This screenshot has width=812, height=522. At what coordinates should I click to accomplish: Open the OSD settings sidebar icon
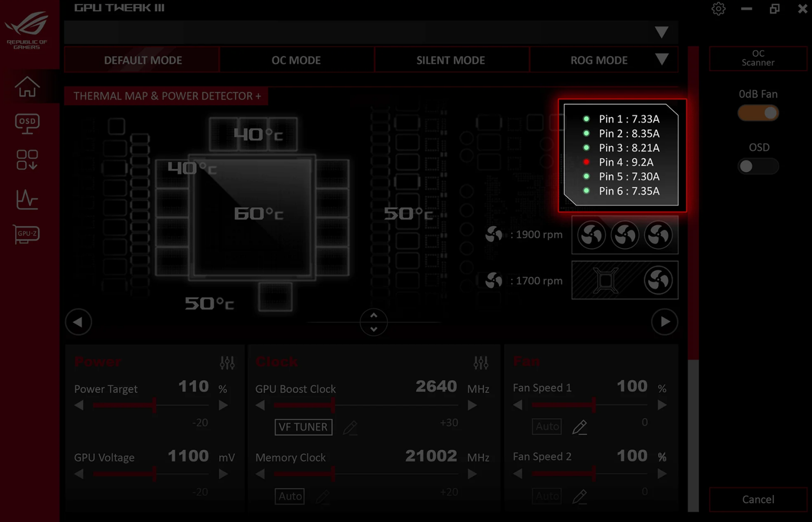click(27, 124)
